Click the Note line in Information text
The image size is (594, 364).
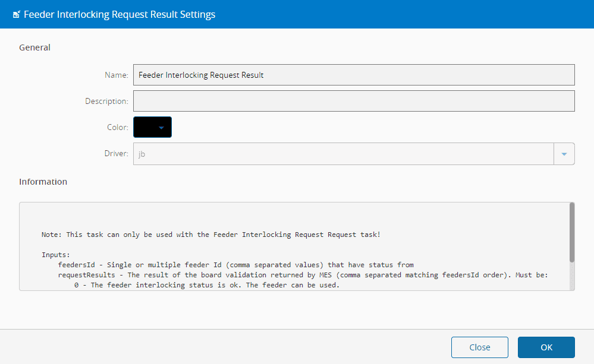210,235
